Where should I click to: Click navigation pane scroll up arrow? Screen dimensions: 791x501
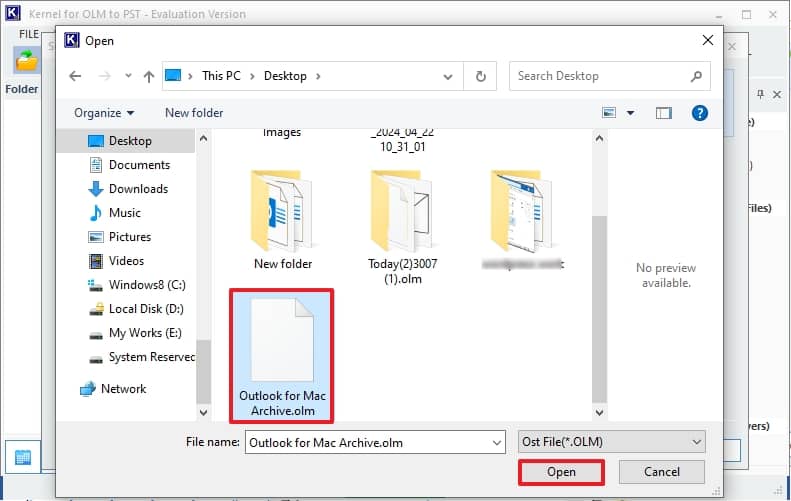coord(203,138)
